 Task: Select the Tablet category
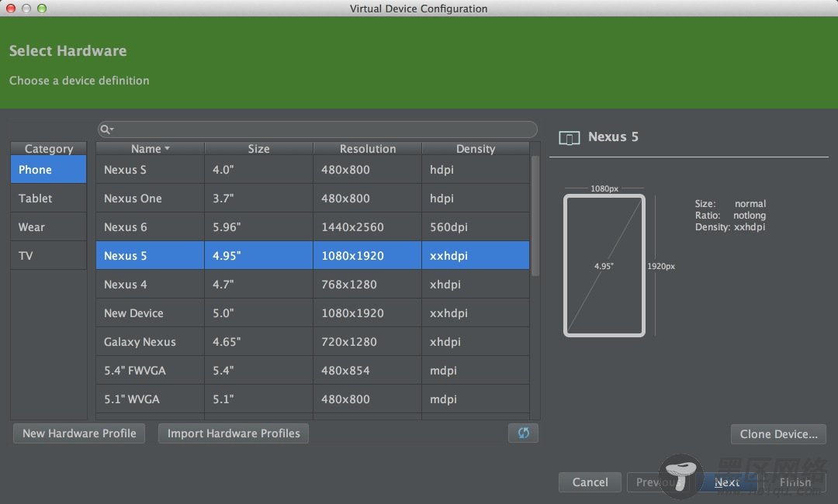pyautogui.click(x=49, y=198)
